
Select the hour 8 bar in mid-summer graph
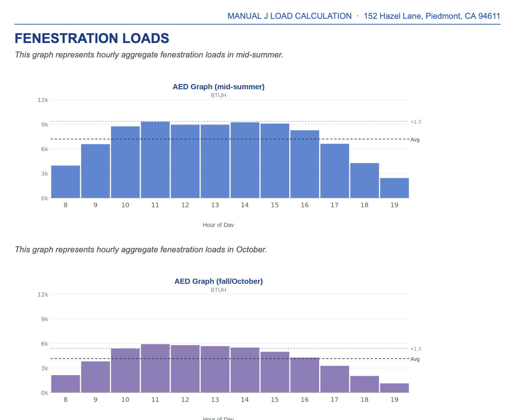(x=65, y=181)
